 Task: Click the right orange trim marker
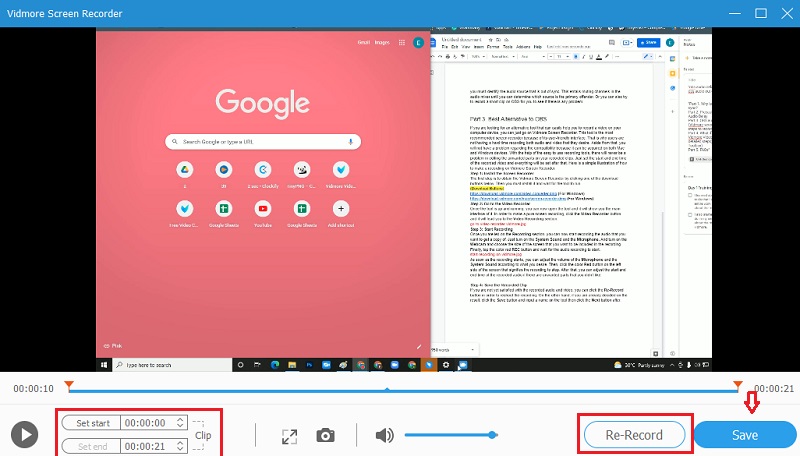tap(738, 385)
